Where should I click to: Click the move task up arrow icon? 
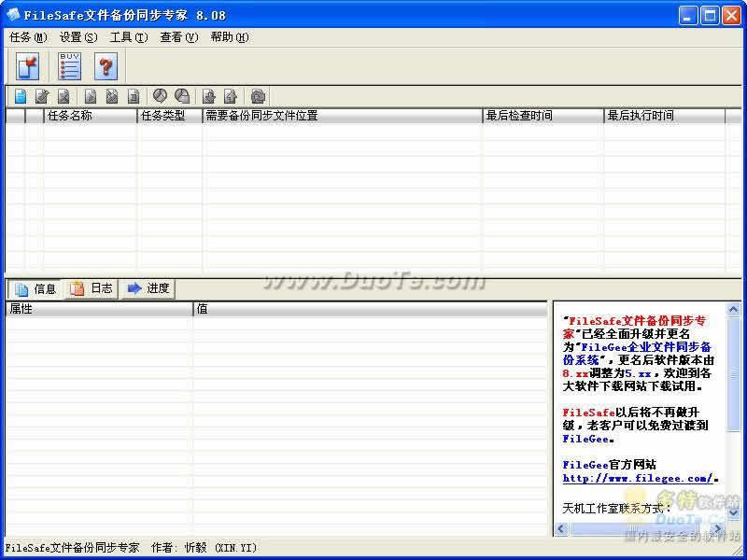tap(231, 97)
